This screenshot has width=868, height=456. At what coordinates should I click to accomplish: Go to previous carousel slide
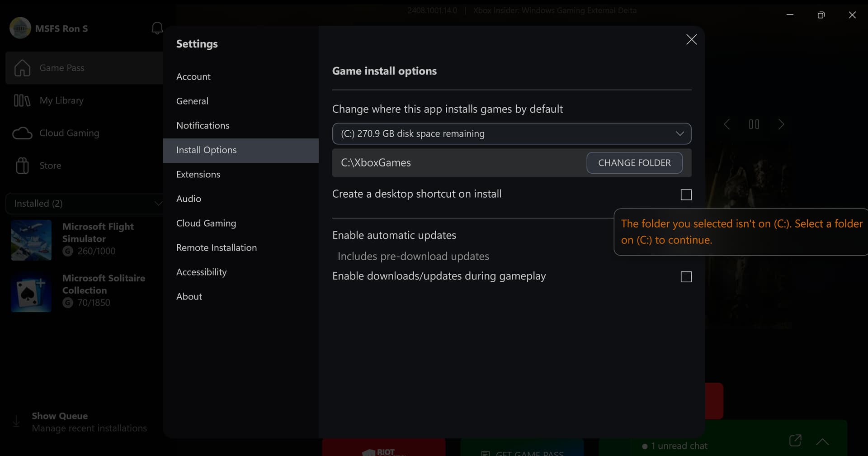point(727,124)
